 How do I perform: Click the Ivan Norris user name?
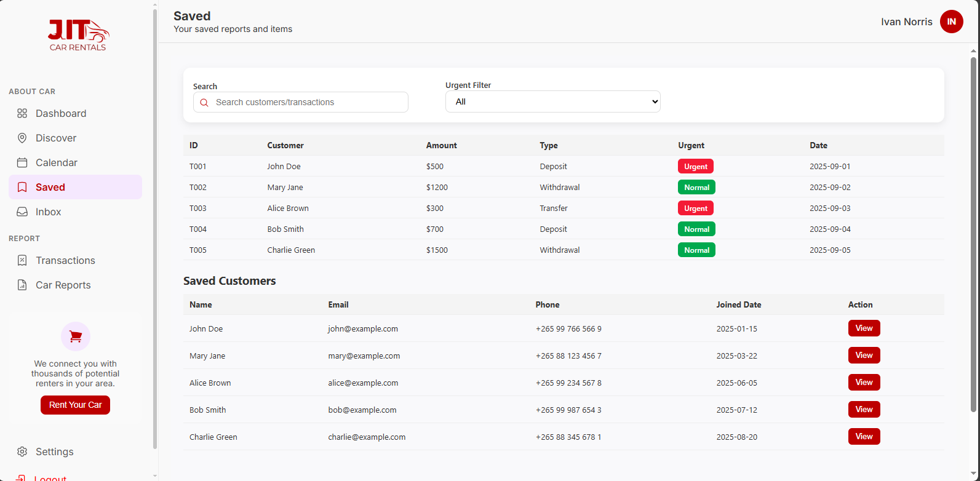pos(907,22)
